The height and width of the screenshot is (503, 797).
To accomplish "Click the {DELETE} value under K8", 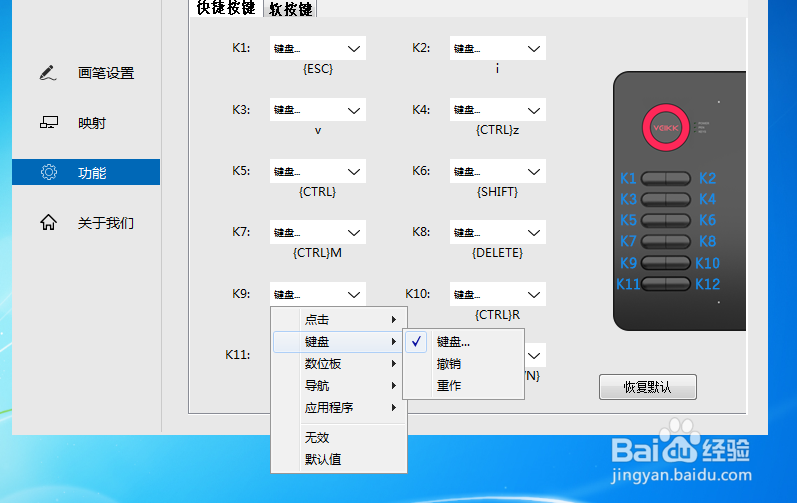I will (x=497, y=253).
